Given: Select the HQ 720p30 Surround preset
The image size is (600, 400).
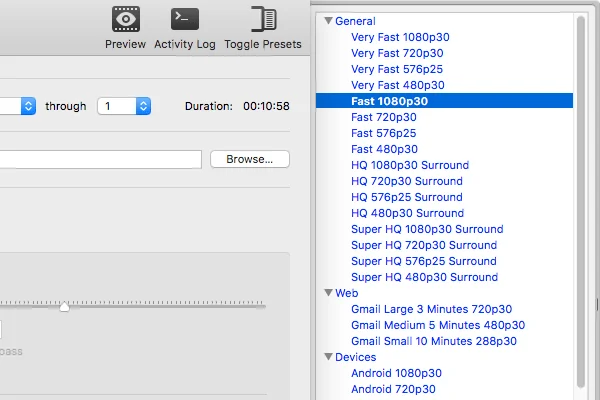Looking at the screenshot, I should pyautogui.click(x=406, y=181).
